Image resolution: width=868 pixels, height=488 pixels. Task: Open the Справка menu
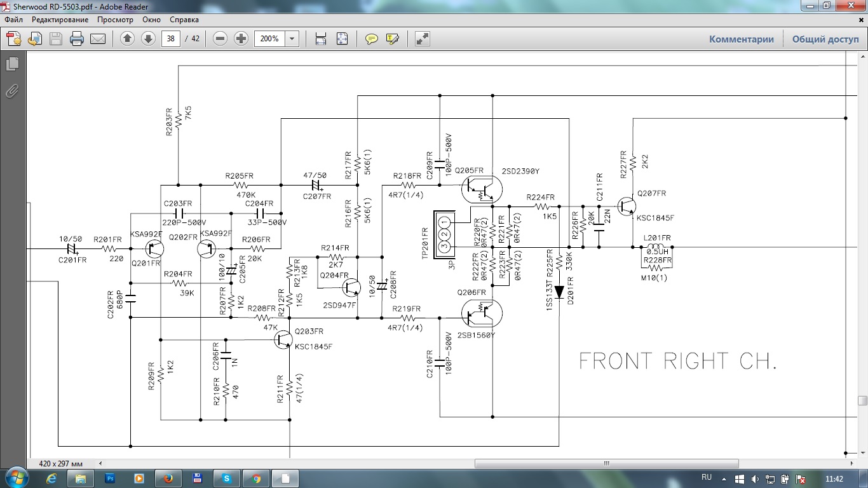pyautogui.click(x=184, y=20)
